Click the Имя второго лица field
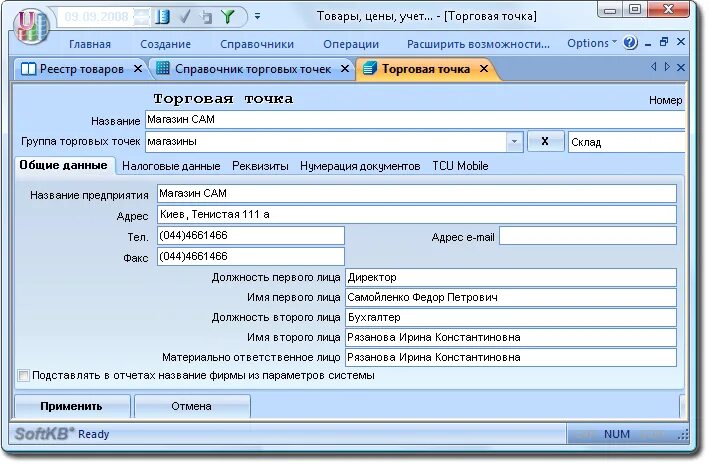Viewport: 710px width, 465px height. [511, 337]
